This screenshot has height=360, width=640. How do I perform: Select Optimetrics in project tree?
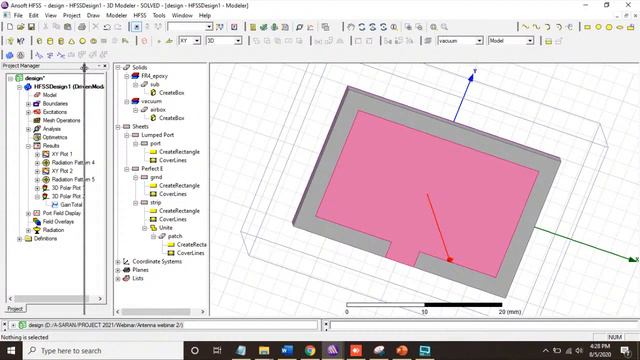click(55, 138)
